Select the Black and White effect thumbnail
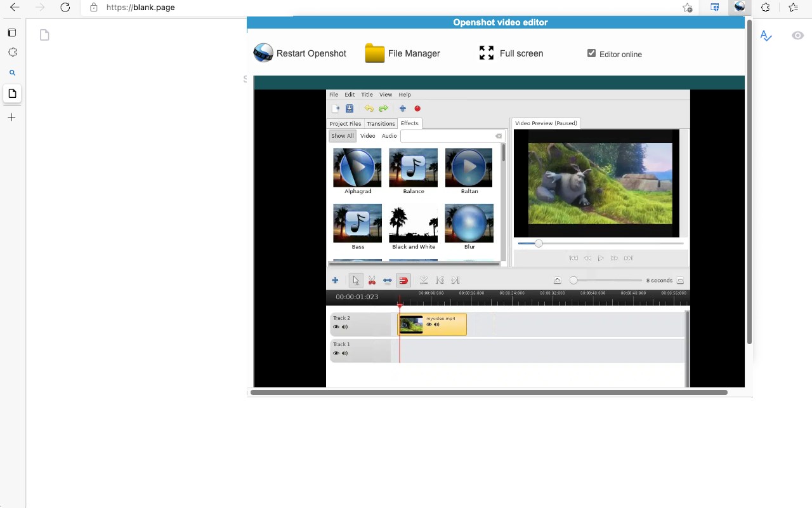 coord(414,224)
